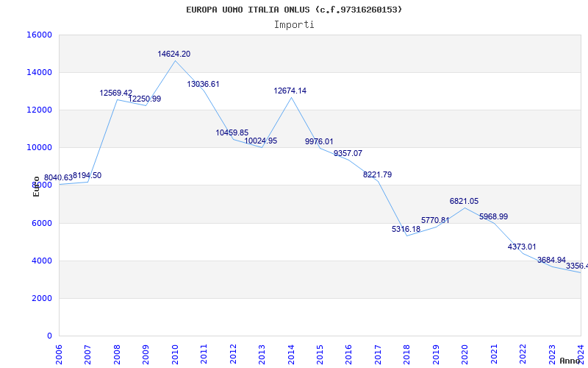Click the 2020 x-axis year label
The image size is (588, 368).
465,354
